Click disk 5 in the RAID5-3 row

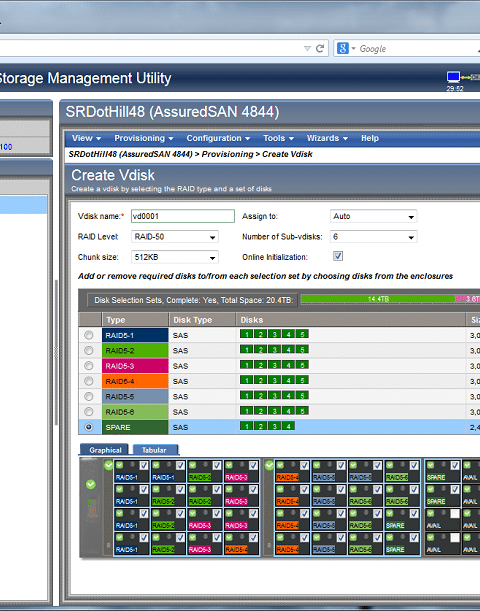[302, 365]
